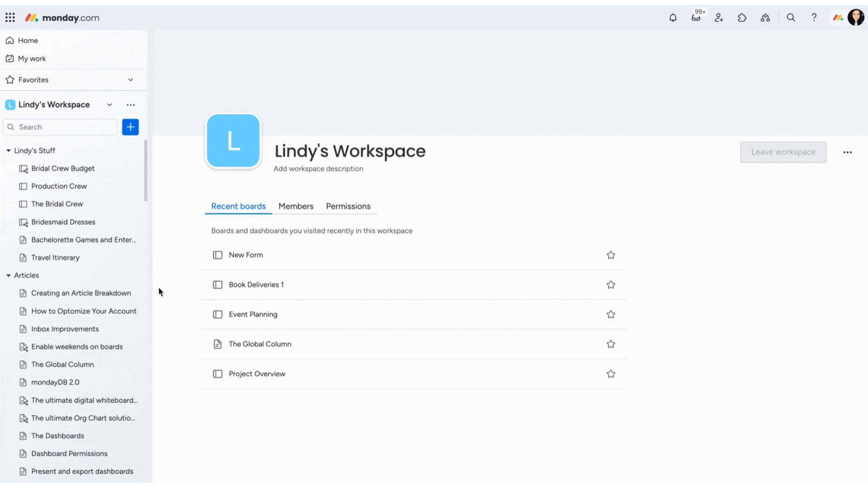This screenshot has height=488, width=868.
Task: Open the apps marketplace puzzle icon
Action: [x=742, y=18]
